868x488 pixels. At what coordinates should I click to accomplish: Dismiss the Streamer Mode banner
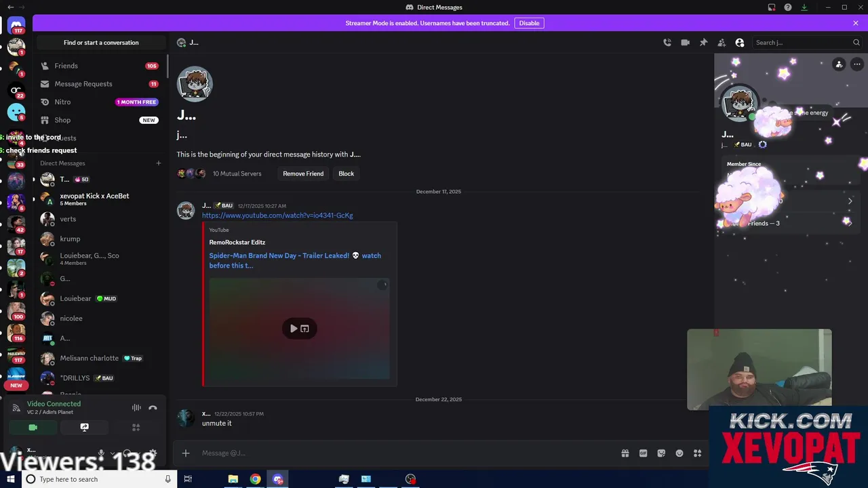[x=856, y=23]
